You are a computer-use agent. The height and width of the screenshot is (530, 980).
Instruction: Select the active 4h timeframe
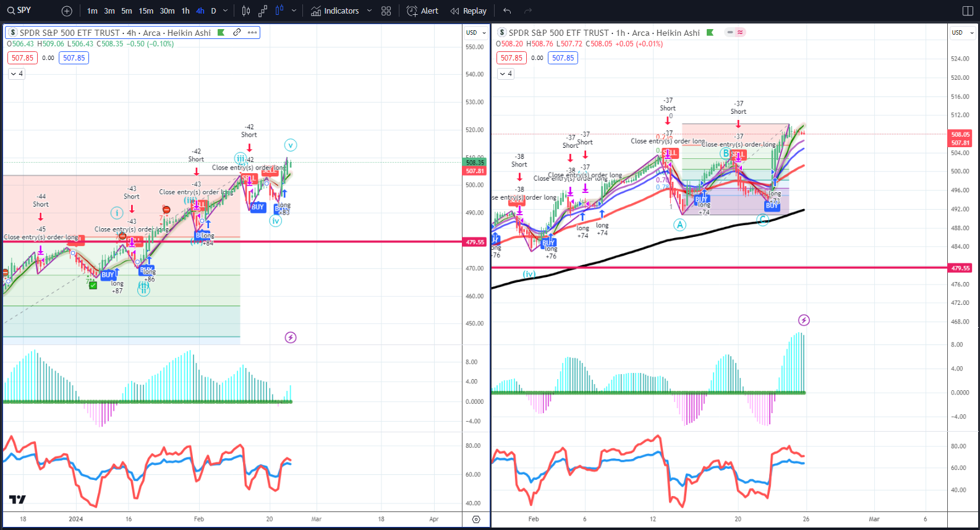click(200, 11)
